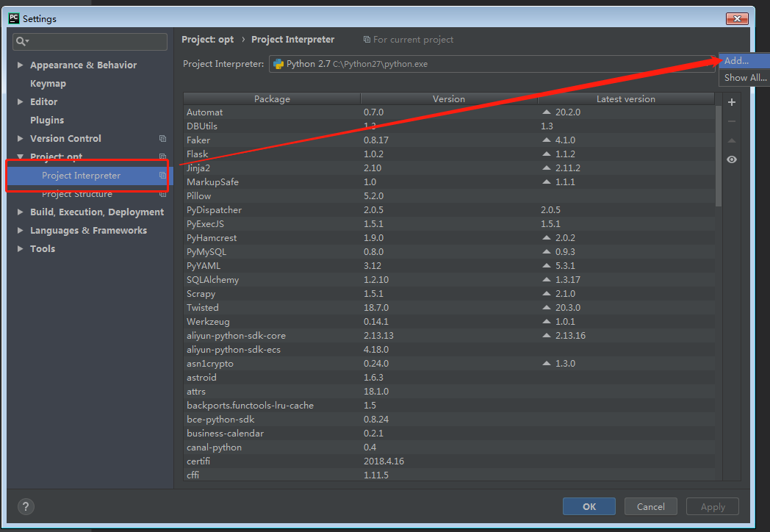Focus the settings search field
This screenshot has width=770, height=532.
pyautogui.click(x=90, y=42)
